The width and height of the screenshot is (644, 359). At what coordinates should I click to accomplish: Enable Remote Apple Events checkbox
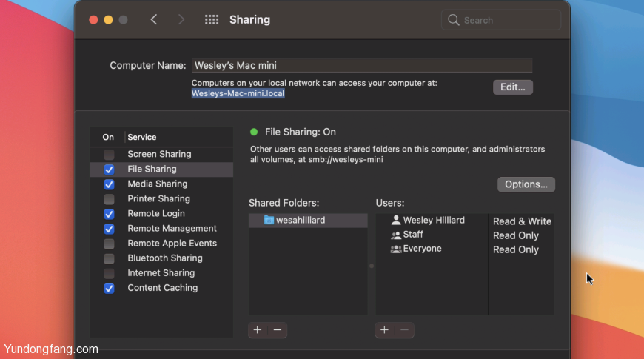click(x=109, y=244)
